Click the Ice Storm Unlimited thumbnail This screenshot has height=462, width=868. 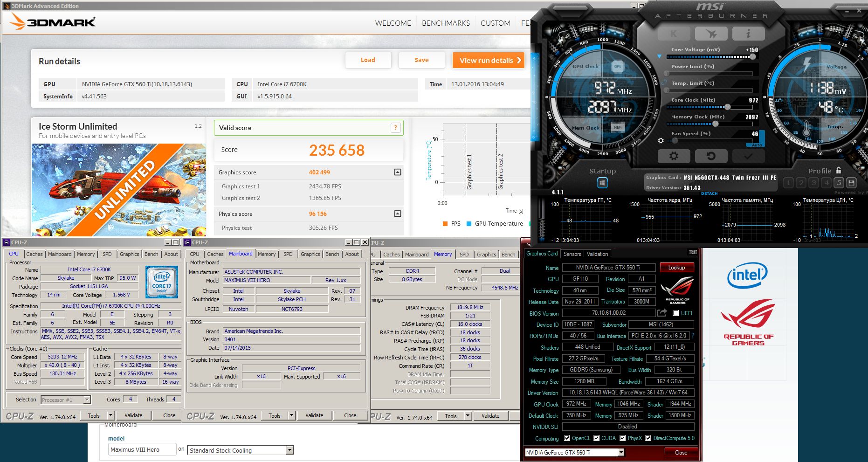tap(119, 190)
